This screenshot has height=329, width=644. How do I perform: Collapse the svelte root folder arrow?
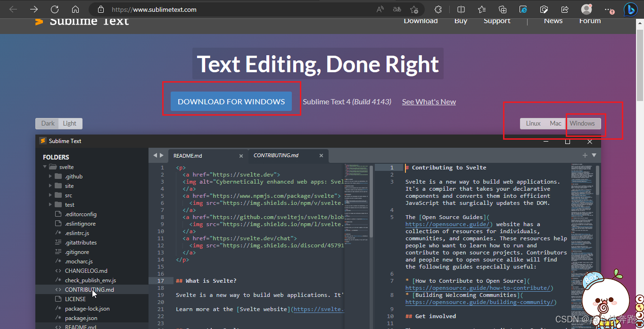pyautogui.click(x=45, y=167)
